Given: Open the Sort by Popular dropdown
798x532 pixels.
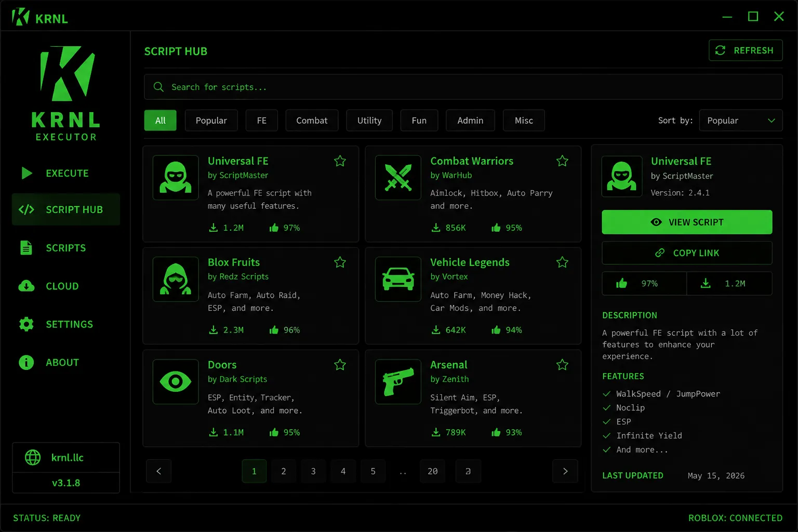Looking at the screenshot, I should pyautogui.click(x=741, y=121).
